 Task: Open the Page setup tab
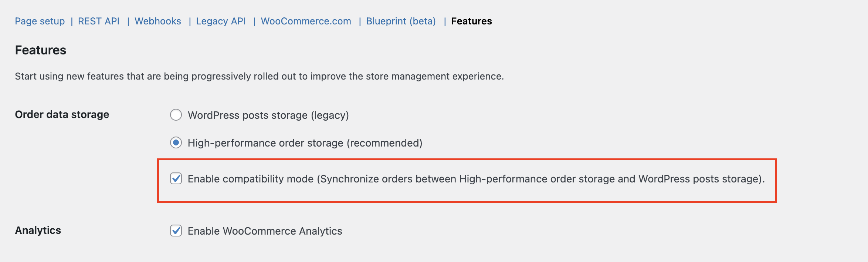(x=40, y=21)
